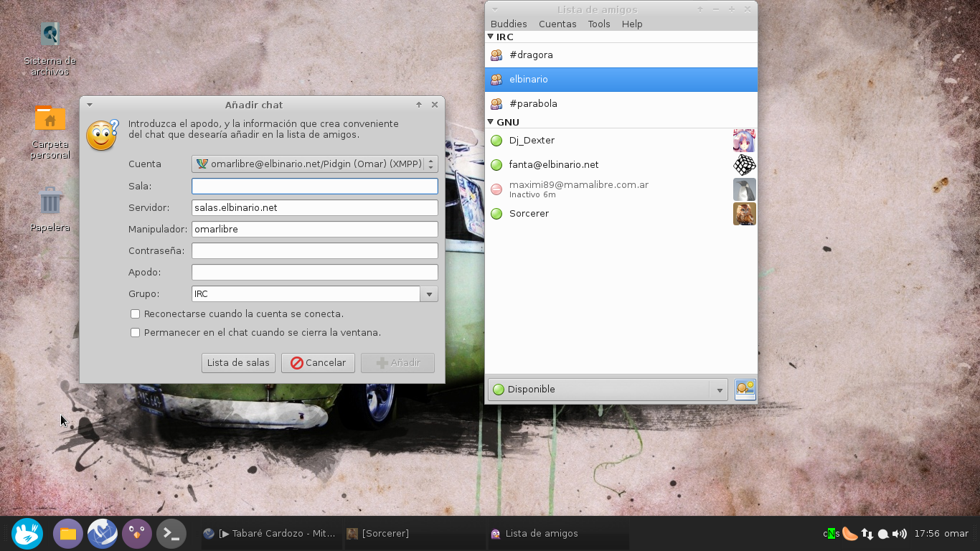The image size is (980, 551).
Task: Click the Contraseña input field
Action: coord(315,251)
